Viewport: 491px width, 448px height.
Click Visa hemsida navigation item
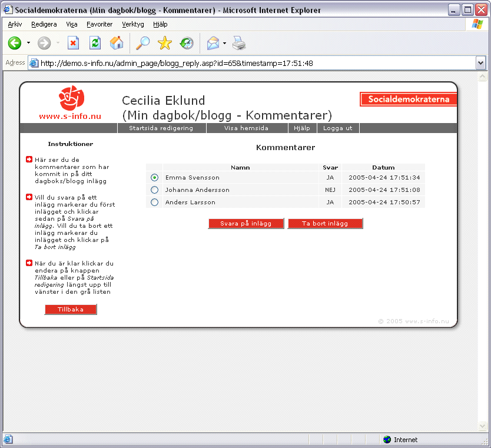(x=247, y=128)
